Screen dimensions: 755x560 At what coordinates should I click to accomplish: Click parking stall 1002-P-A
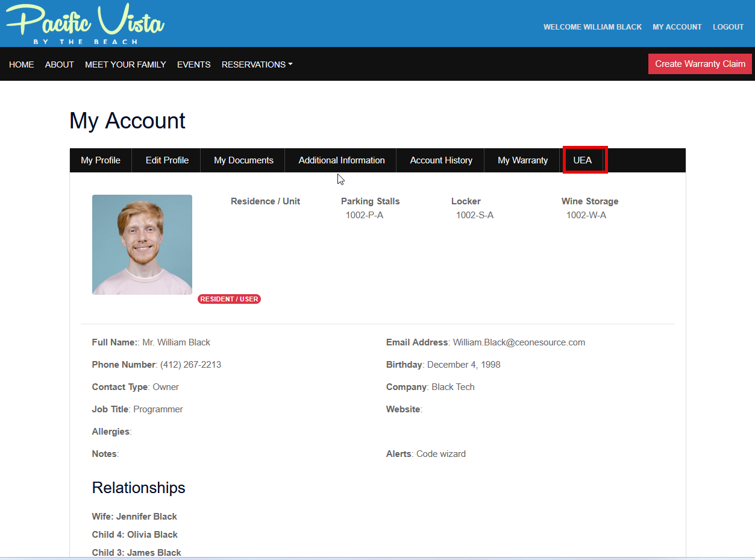pyautogui.click(x=365, y=215)
